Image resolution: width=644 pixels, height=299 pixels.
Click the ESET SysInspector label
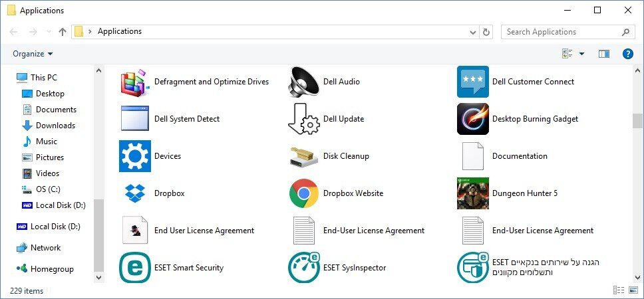click(x=355, y=268)
